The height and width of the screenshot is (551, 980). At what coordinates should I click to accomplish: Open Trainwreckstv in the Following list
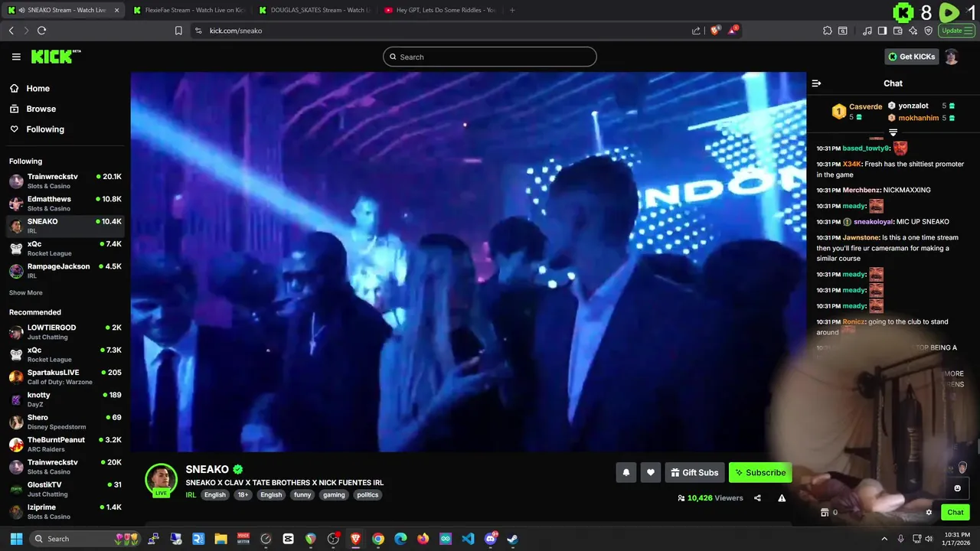pyautogui.click(x=65, y=181)
